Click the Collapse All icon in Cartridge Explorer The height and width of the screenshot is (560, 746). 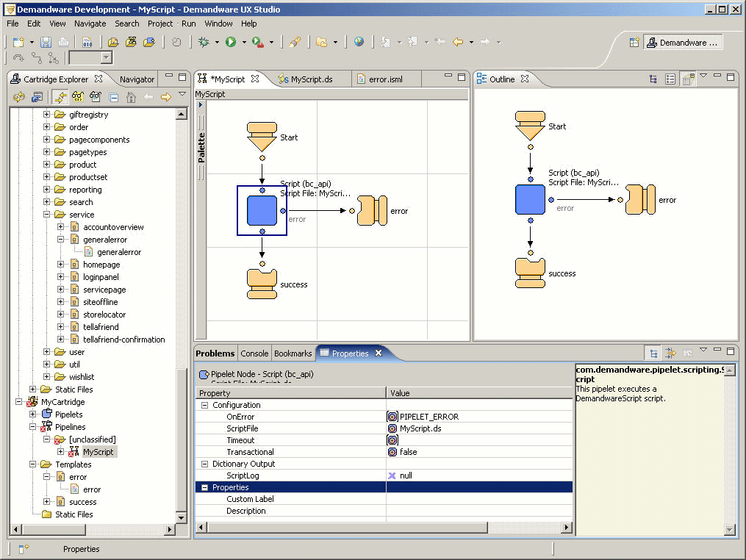point(114,98)
